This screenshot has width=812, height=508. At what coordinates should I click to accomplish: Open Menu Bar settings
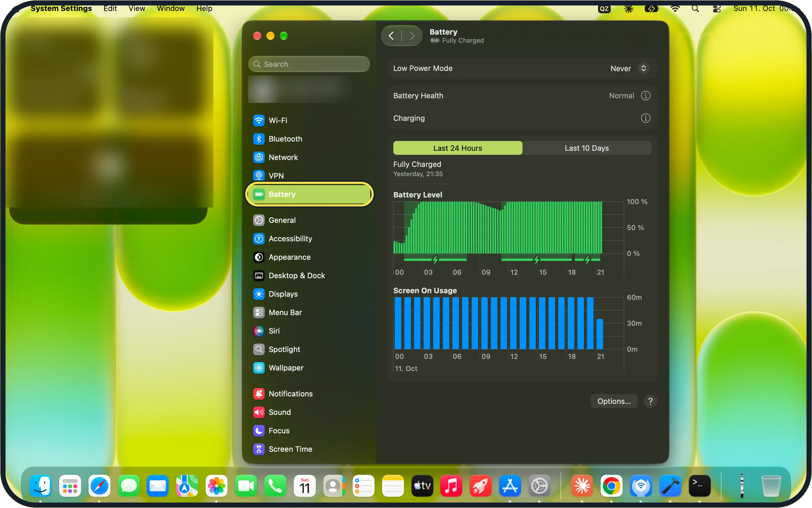coord(309,313)
